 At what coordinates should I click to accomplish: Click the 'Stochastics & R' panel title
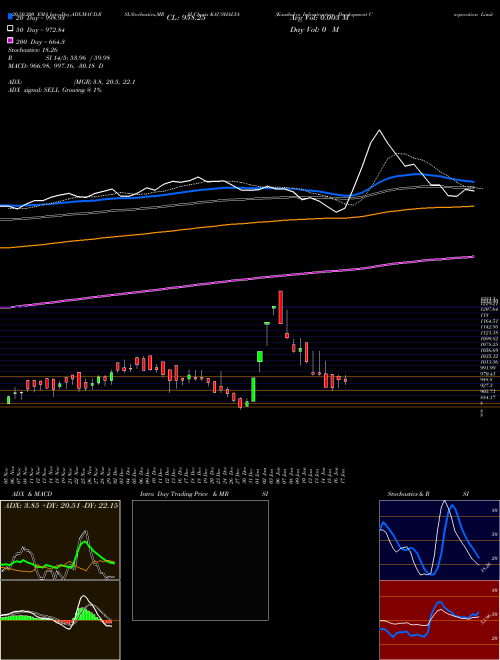(x=408, y=494)
